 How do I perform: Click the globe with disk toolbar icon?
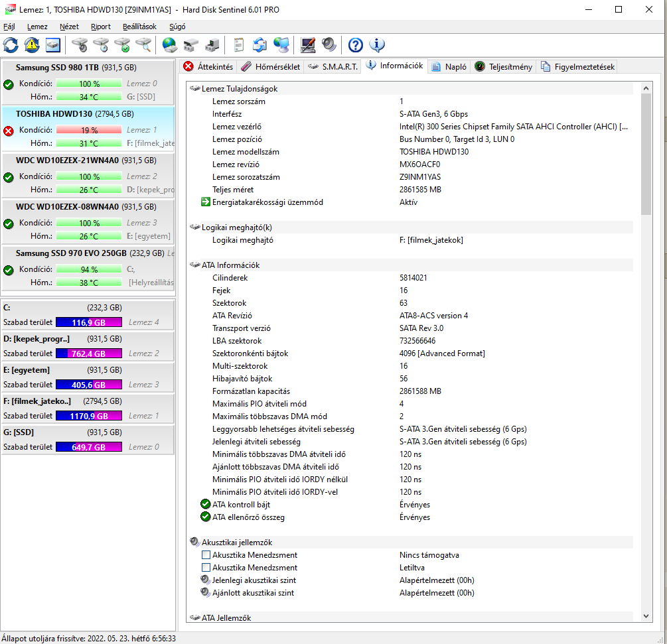click(x=170, y=44)
